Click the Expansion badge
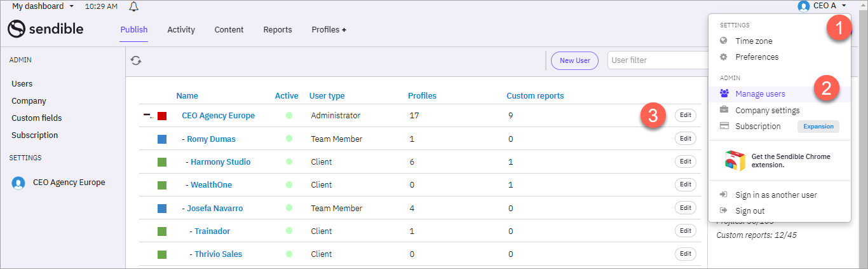 818,126
